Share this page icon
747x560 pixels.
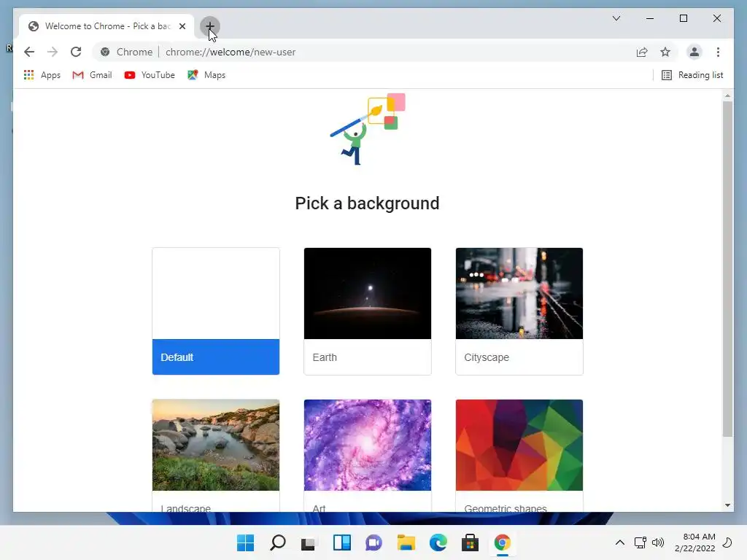(x=642, y=52)
